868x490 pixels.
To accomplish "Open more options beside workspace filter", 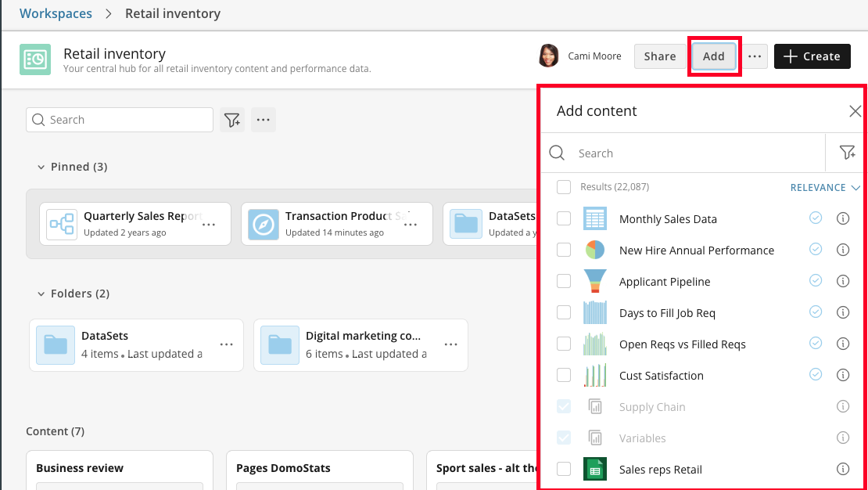I will tap(264, 120).
